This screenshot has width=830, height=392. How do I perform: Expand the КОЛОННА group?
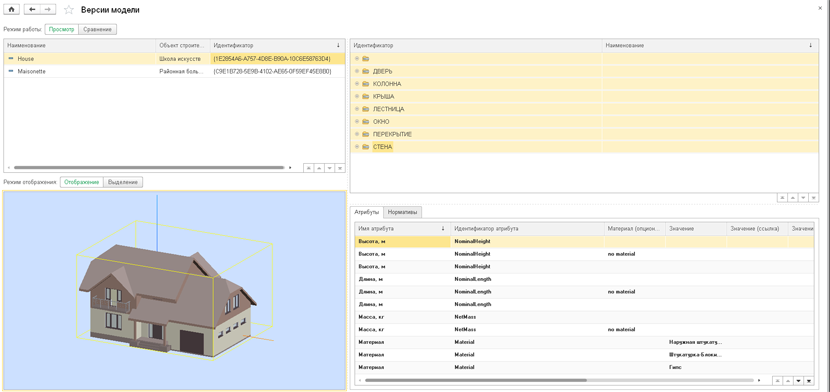coord(357,84)
